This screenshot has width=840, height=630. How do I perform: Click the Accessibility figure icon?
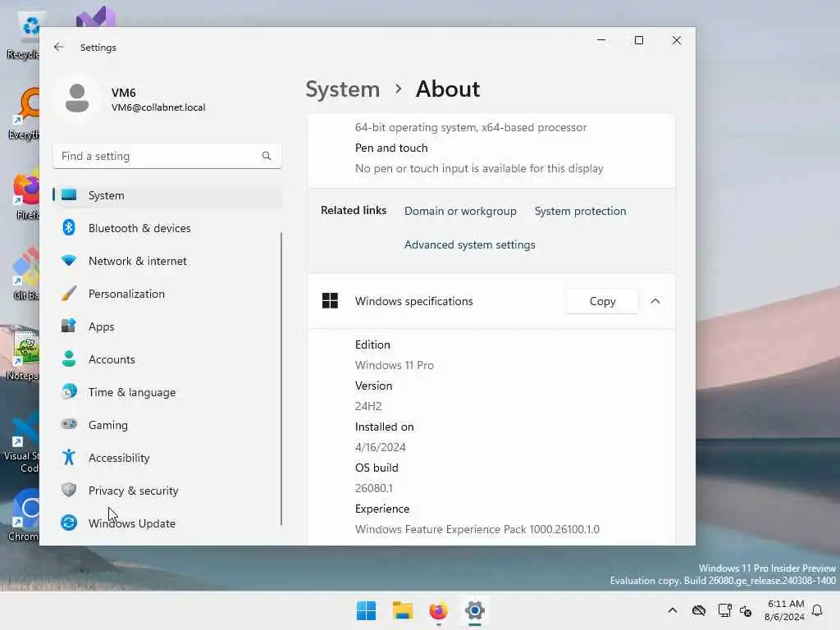point(69,457)
